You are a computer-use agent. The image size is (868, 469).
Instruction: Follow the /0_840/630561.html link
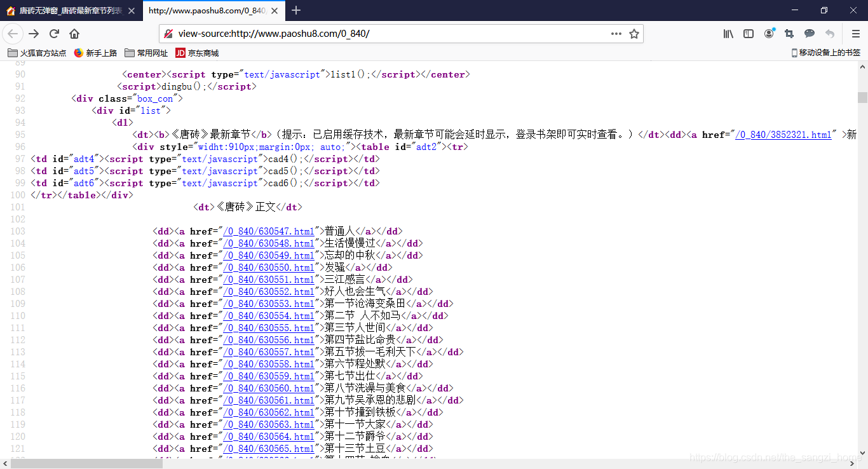[x=268, y=400]
